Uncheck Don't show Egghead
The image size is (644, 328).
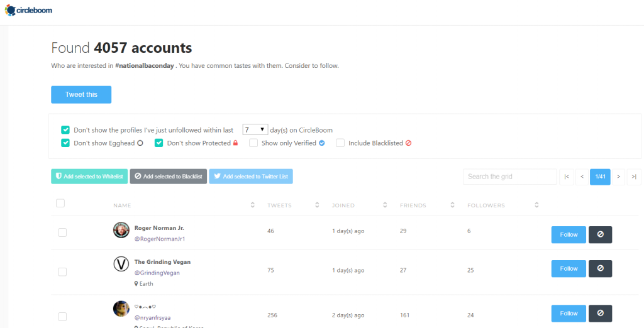(65, 143)
